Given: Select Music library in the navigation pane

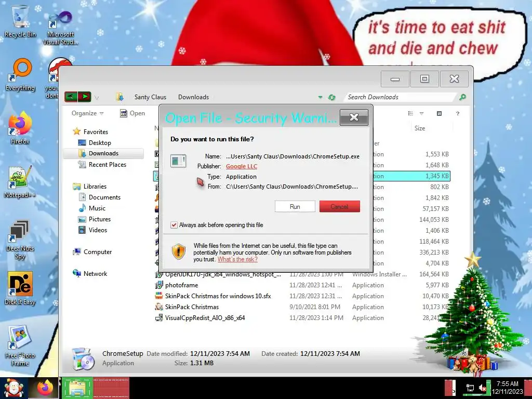Looking at the screenshot, I should (x=92, y=208).
